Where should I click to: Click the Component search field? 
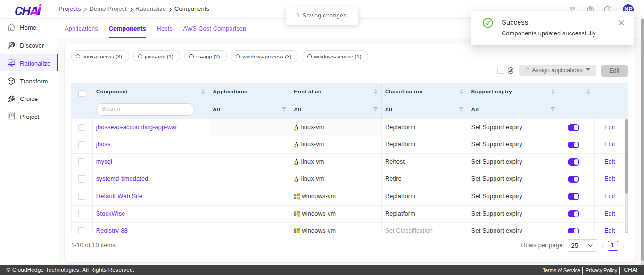tap(145, 109)
